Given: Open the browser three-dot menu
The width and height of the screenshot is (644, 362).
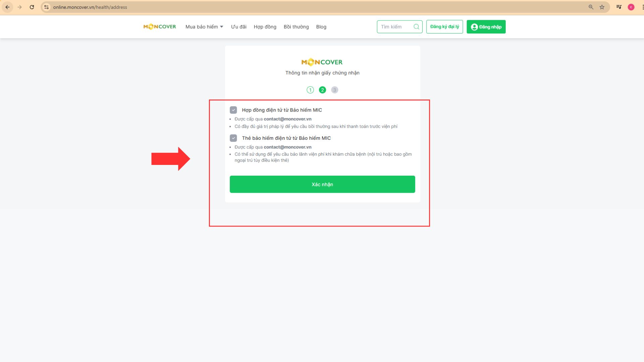Looking at the screenshot, I should pos(642,7).
